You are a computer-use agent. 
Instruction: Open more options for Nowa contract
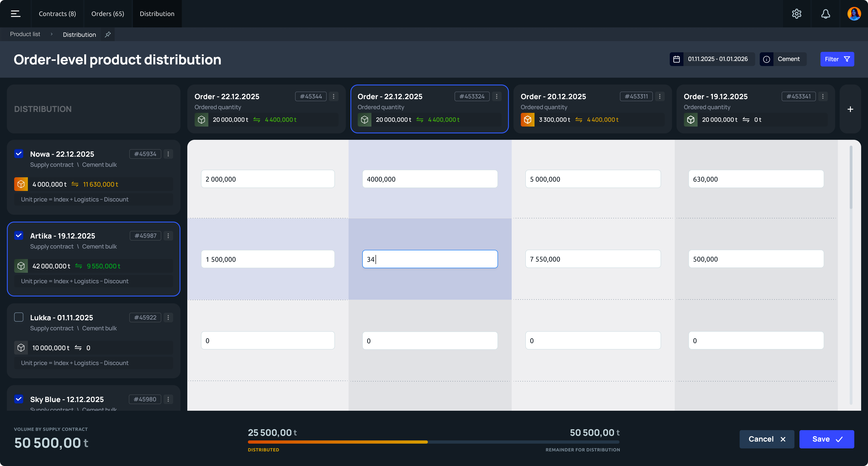point(168,154)
